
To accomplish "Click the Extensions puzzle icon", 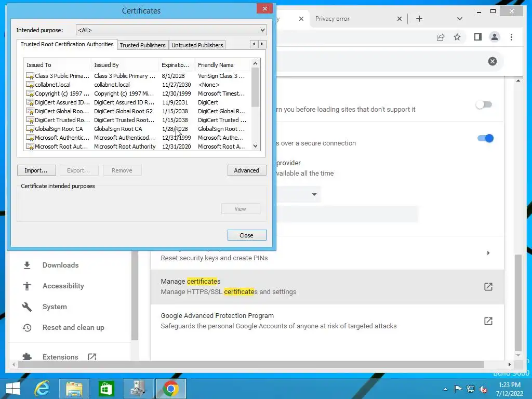I will click(x=27, y=356).
